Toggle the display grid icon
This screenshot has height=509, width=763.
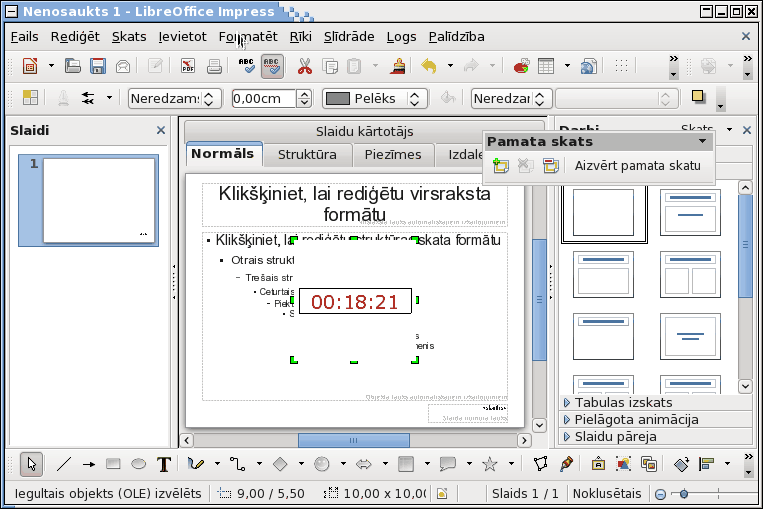point(621,66)
